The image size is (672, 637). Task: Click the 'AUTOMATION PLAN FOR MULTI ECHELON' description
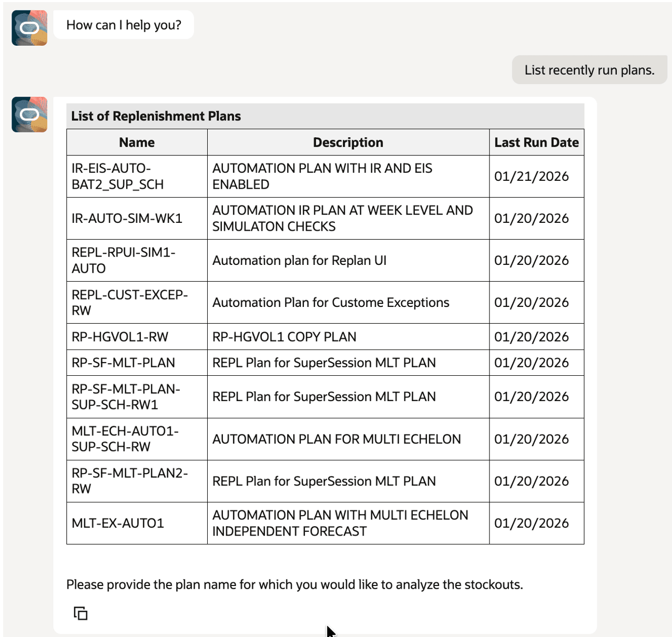coord(336,439)
